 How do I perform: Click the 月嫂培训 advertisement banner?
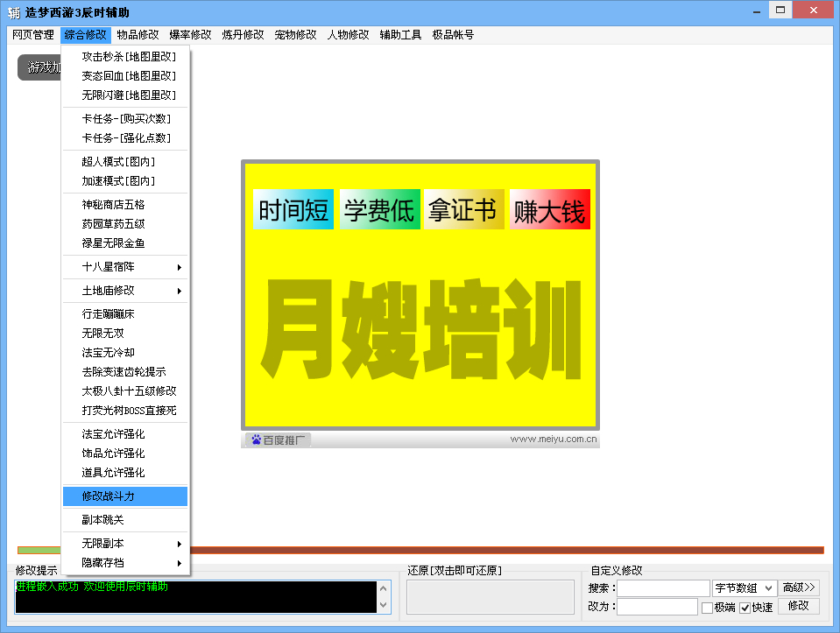coord(420,295)
